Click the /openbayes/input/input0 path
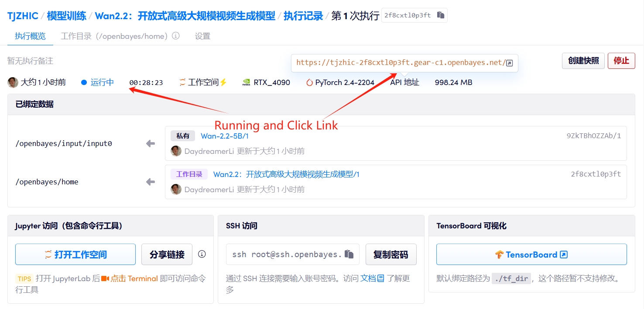This screenshot has height=309, width=644. [x=64, y=143]
